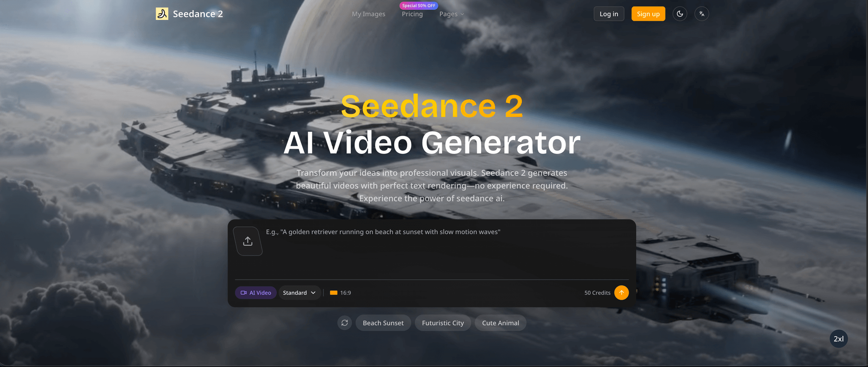Submit prompt with orange arrow button

[621, 293]
